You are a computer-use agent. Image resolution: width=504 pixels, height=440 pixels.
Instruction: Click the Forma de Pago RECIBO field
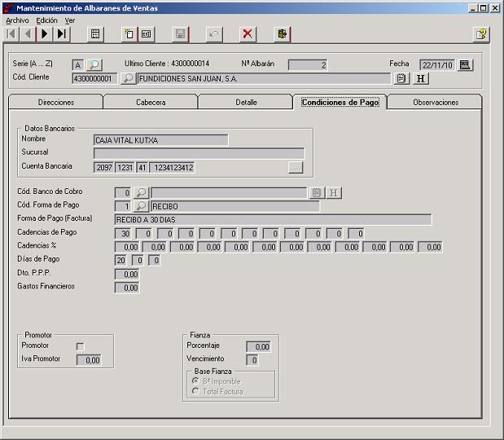[235, 206]
